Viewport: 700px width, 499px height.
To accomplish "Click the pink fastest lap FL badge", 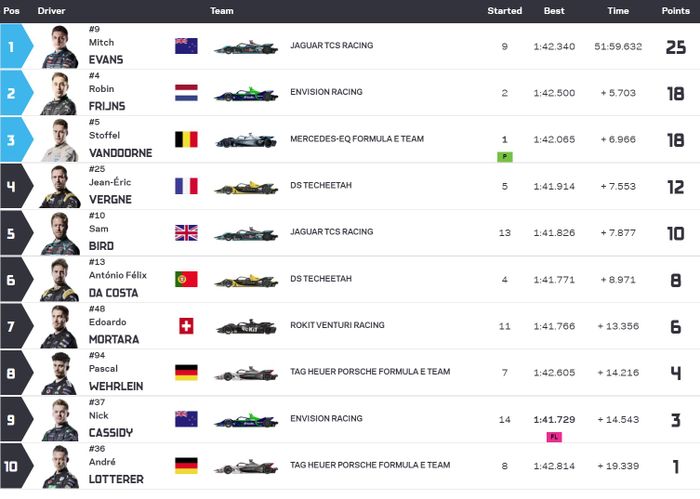I will (x=554, y=437).
